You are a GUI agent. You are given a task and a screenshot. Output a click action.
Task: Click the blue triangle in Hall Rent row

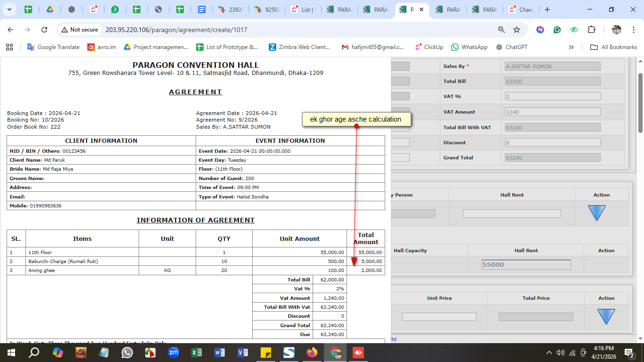click(596, 213)
